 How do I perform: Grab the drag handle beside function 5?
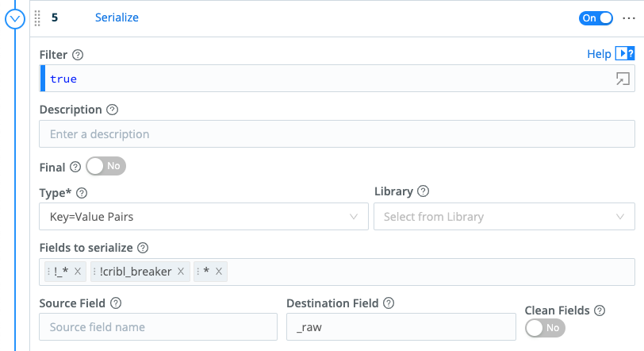36,17
